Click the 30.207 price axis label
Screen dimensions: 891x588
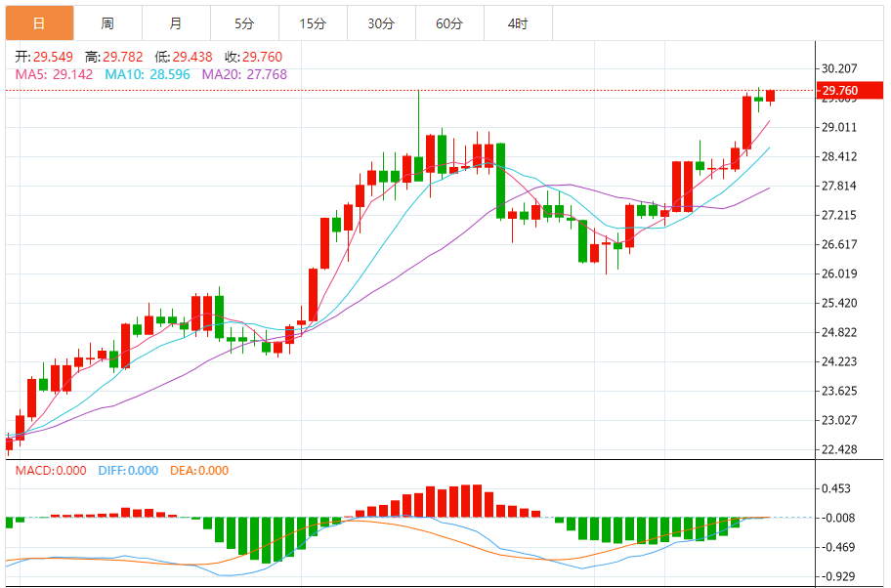pos(839,68)
